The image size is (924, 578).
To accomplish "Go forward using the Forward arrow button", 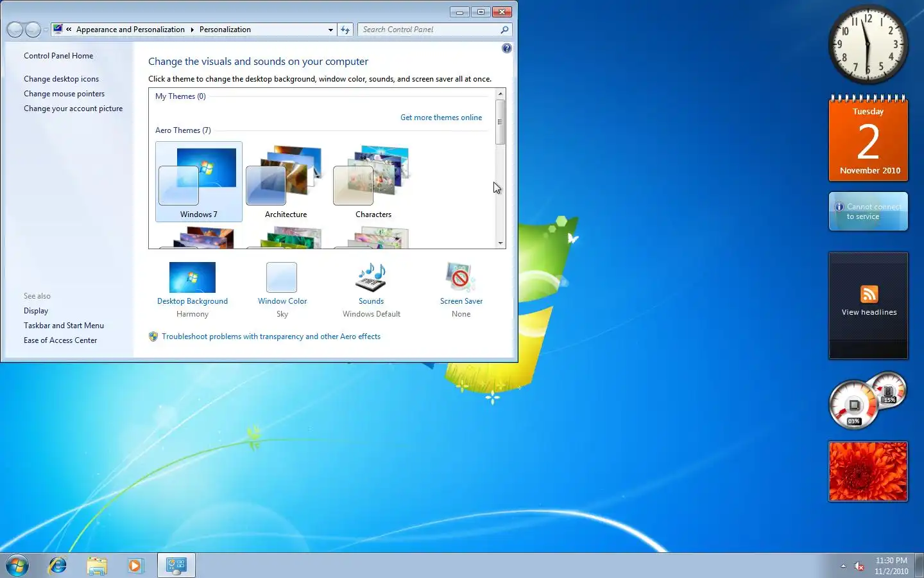I will (x=33, y=30).
